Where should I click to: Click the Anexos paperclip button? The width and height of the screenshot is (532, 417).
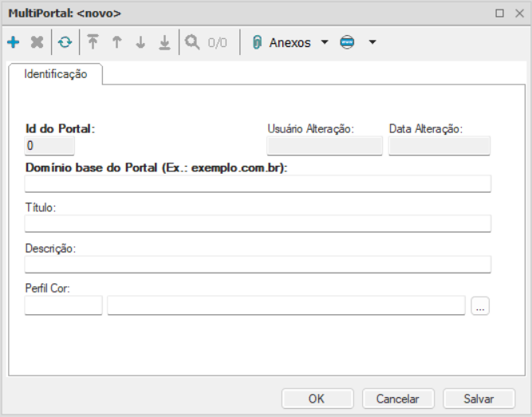(x=282, y=43)
